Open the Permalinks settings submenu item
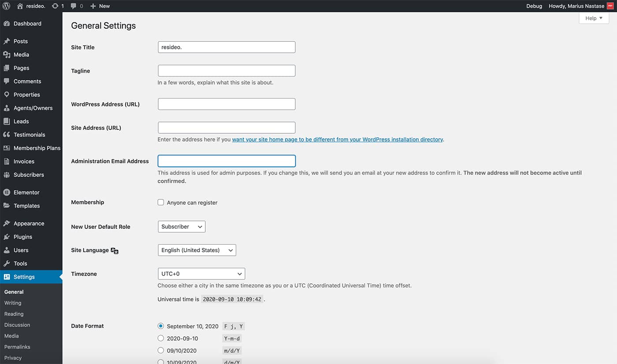The height and width of the screenshot is (364, 617). click(17, 347)
